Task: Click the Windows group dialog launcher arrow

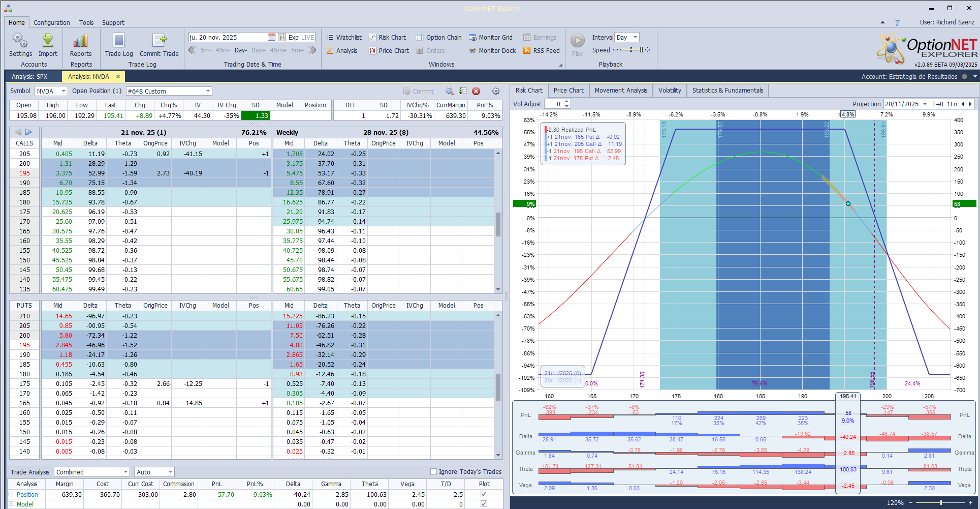Action: (561, 65)
